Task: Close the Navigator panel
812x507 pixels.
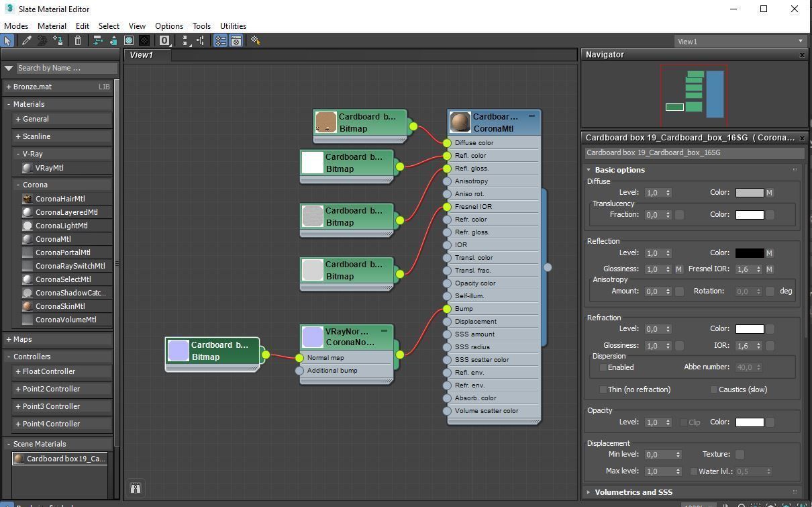Action: pyautogui.click(x=802, y=55)
